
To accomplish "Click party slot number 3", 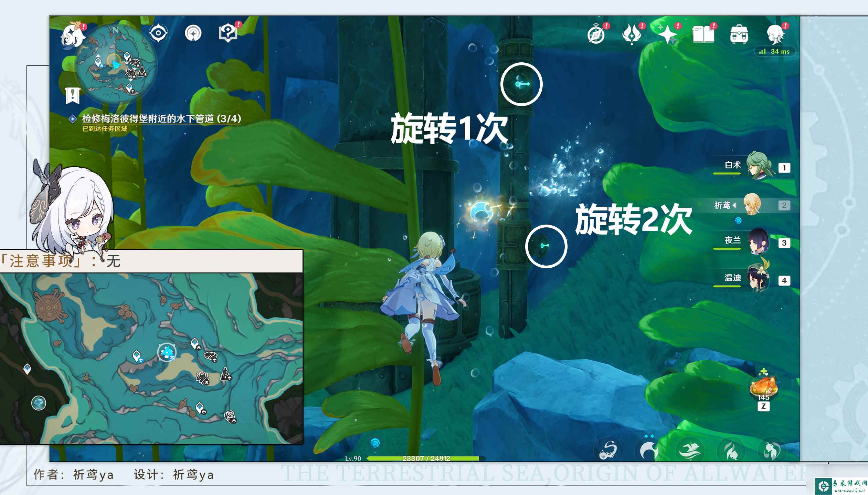I will pos(784,243).
